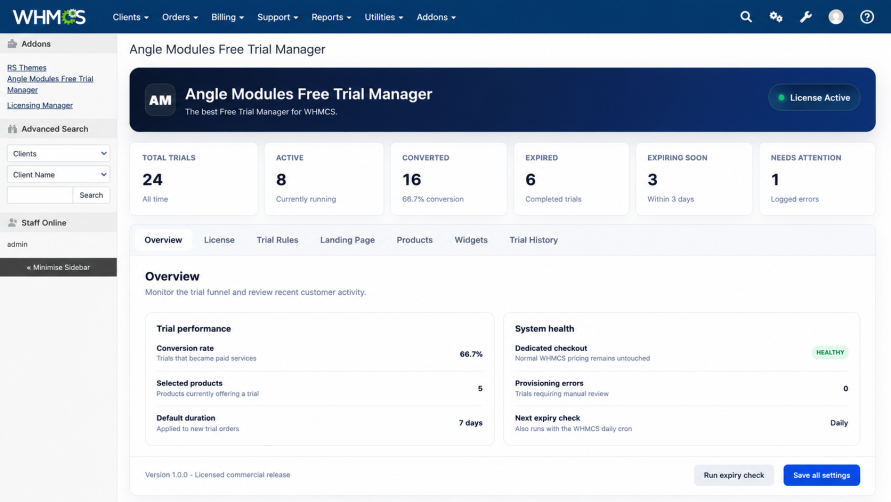This screenshot has width=891, height=502.
Task: Click the Total Trials stat card
Action: (193, 179)
